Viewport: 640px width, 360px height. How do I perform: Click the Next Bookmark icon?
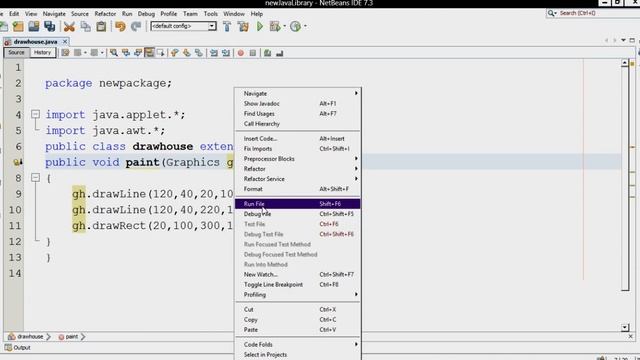187,53
